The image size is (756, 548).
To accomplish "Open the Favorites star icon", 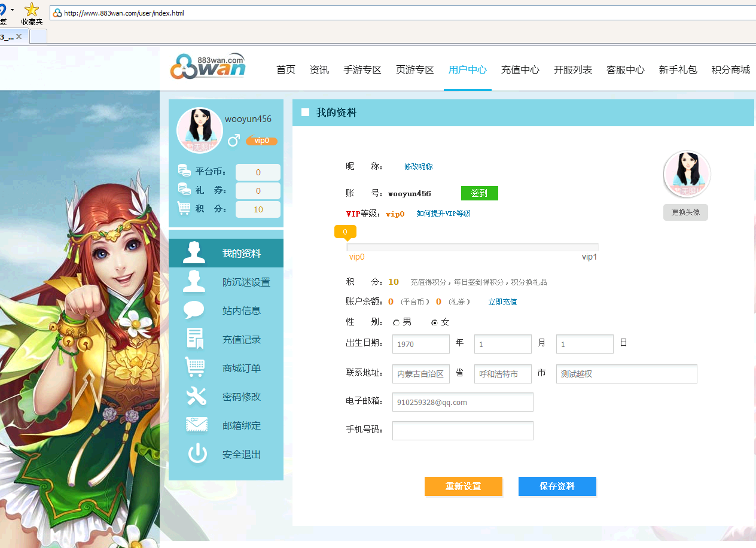I will point(32,10).
